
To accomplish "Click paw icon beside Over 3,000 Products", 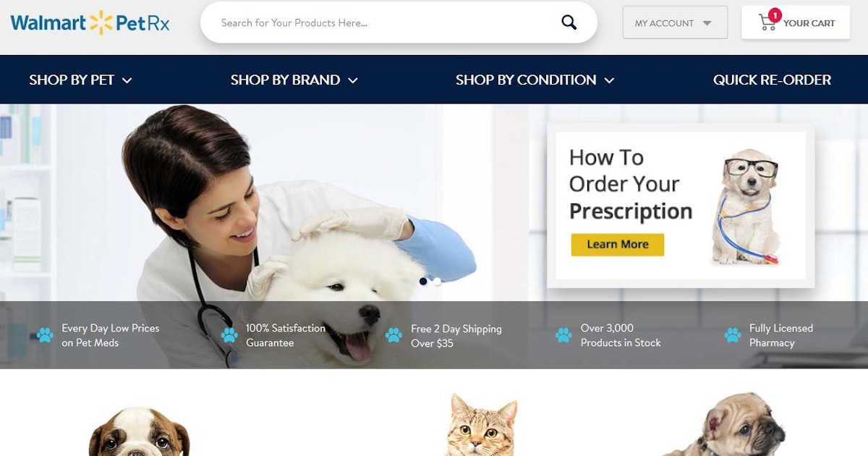I will coord(563,335).
